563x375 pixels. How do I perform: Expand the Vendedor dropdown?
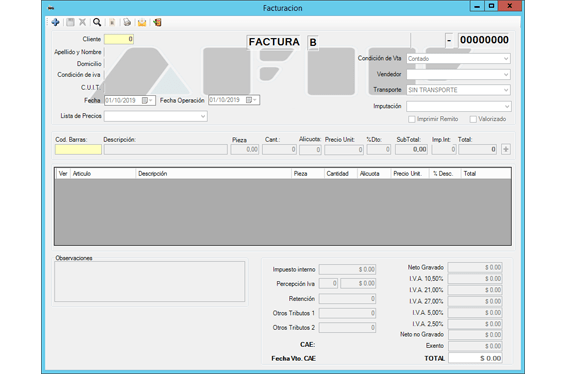click(506, 74)
